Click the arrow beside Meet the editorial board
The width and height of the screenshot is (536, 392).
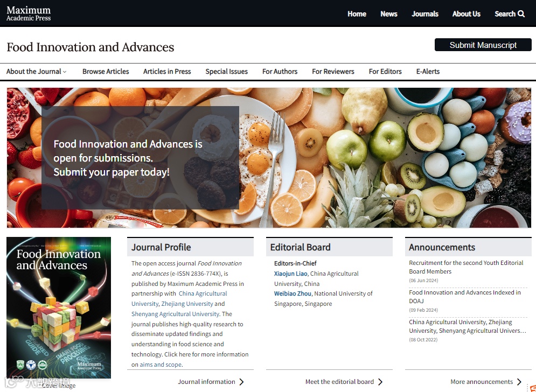click(x=380, y=382)
